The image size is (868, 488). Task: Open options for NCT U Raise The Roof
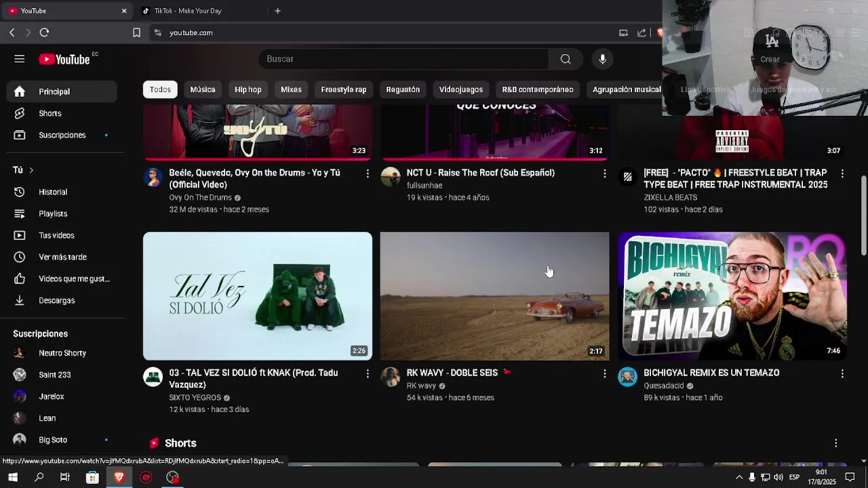pyautogui.click(x=605, y=174)
